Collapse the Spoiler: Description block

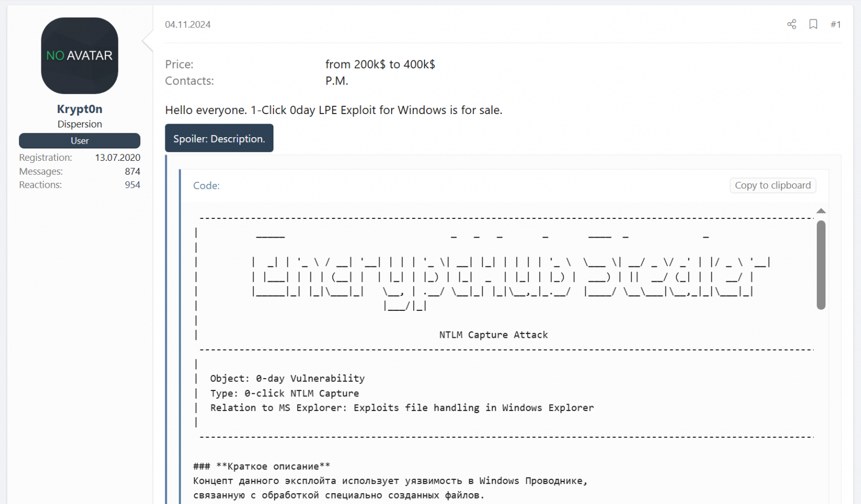coord(219,138)
